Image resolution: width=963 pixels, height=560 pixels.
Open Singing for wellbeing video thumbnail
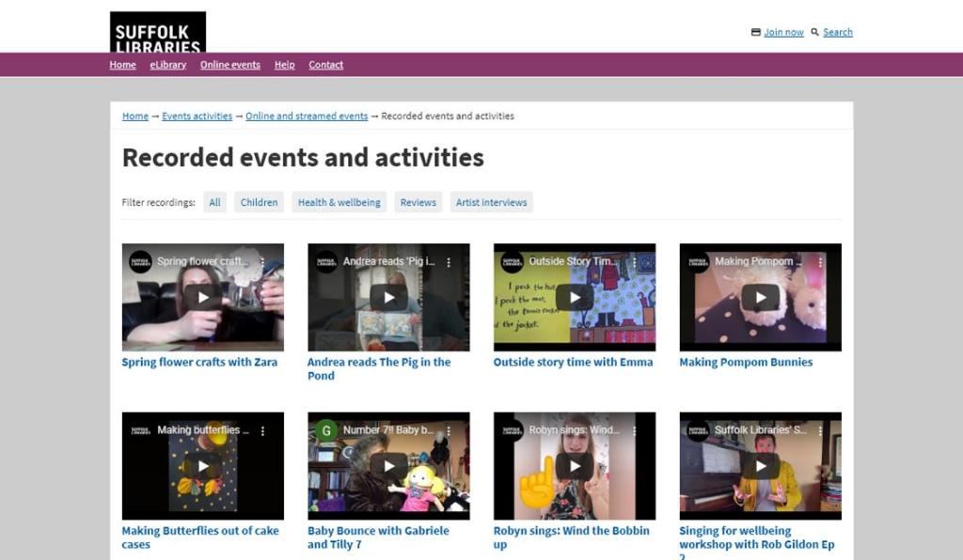coord(760,465)
